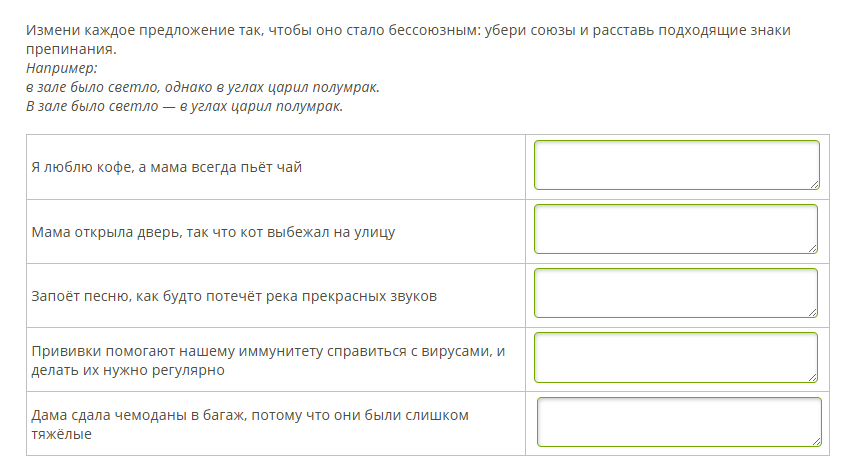This screenshot has height=466, width=849.
Task: Click resize handle of the first answer box
Action: click(814, 185)
